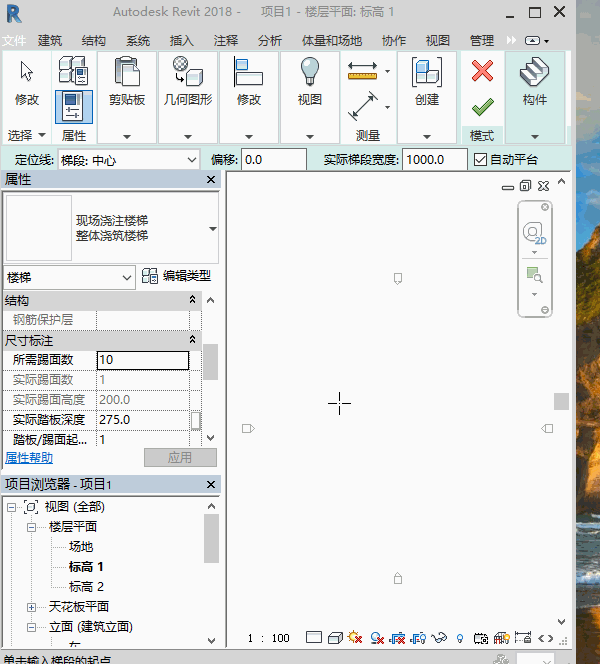This screenshot has height=664, width=600.
Task: Click the visual style box icon in view bar
Action: (x=335, y=638)
